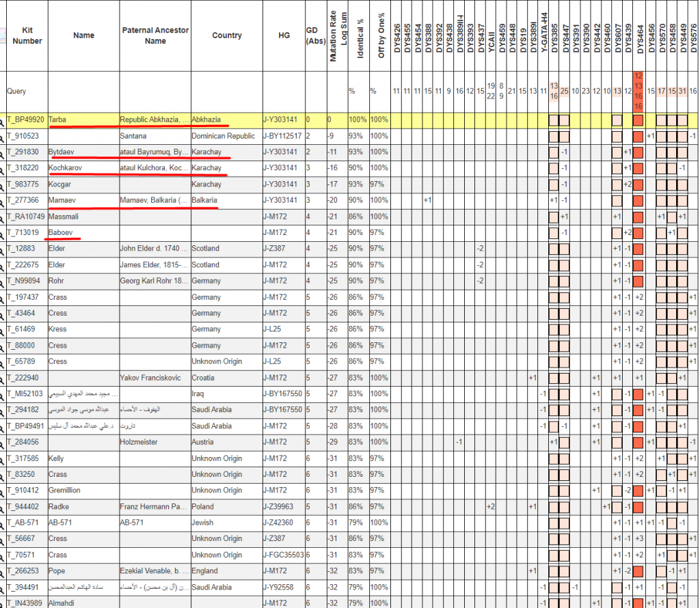Viewport: 700px width, 608px height.
Task: Open the search icon next to T_N99894
Action: [2, 282]
